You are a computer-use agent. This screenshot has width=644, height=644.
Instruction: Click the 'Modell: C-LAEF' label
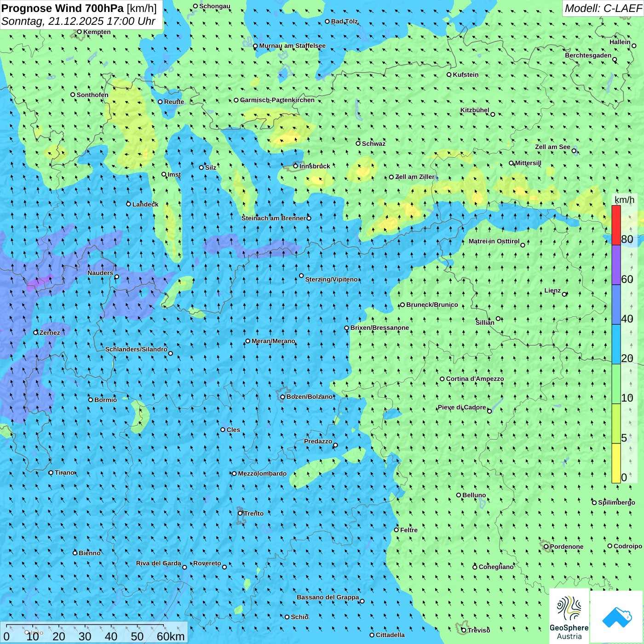[x=603, y=8]
